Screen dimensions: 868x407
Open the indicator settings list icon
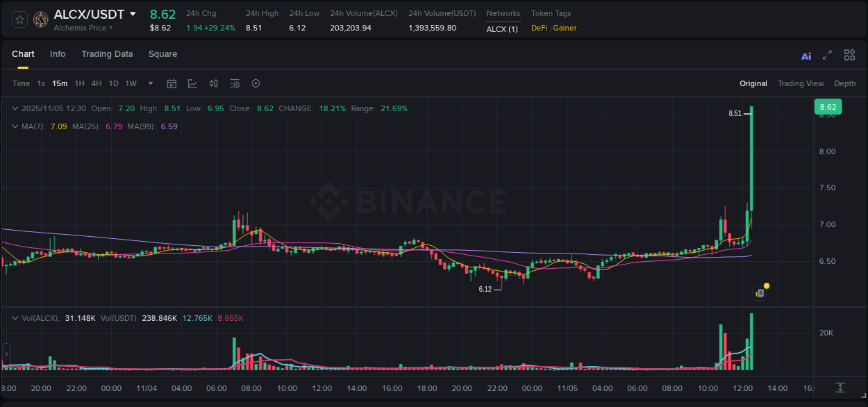234,83
